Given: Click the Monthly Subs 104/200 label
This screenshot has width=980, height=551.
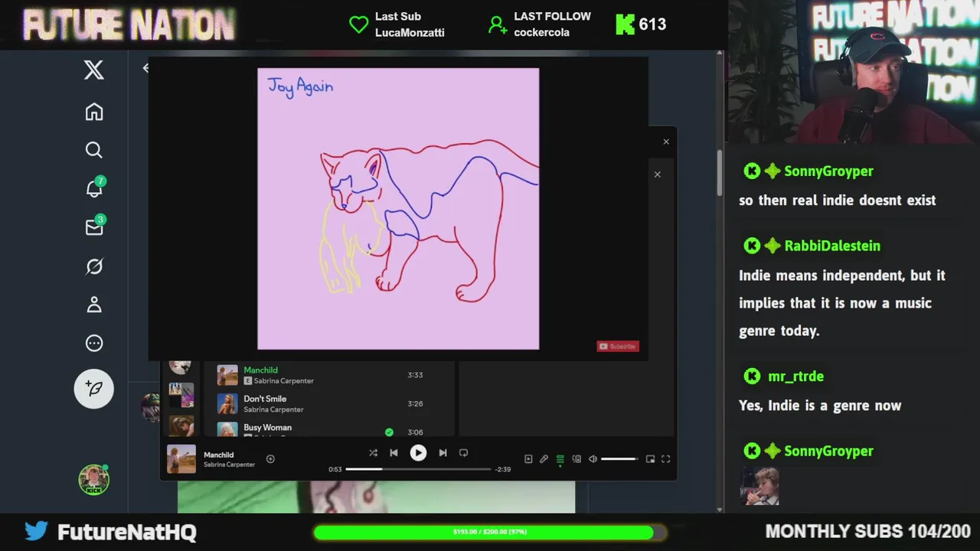Looking at the screenshot, I should tap(868, 531).
